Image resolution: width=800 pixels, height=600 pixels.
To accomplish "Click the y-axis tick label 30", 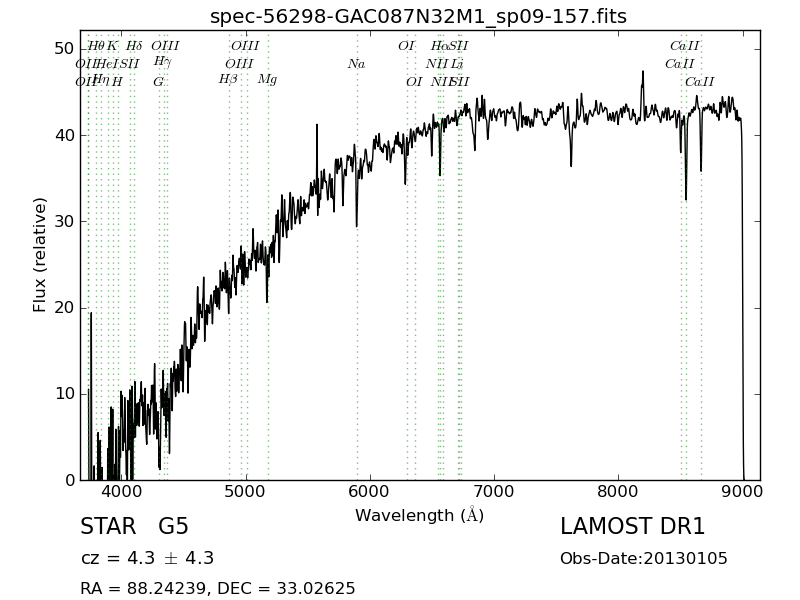I will pyautogui.click(x=64, y=221).
